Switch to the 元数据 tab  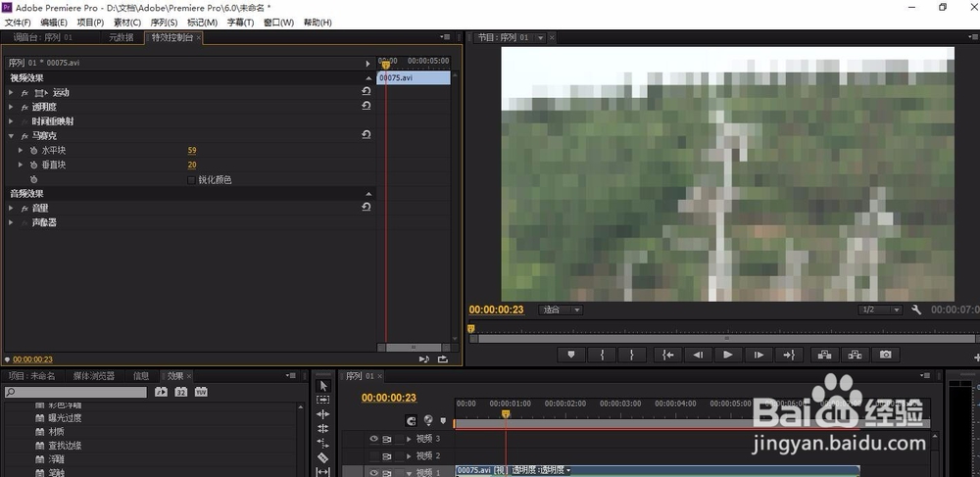tap(122, 37)
